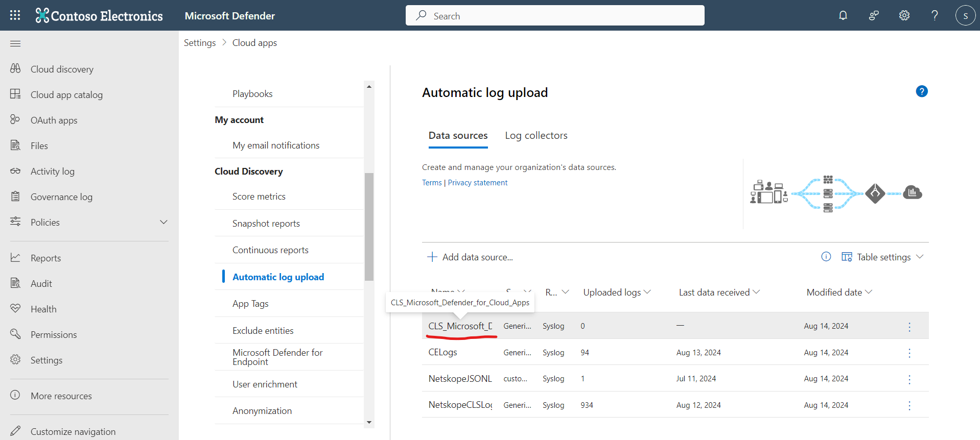Open Playbooks settings page
980x440 pixels.
(x=252, y=94)
